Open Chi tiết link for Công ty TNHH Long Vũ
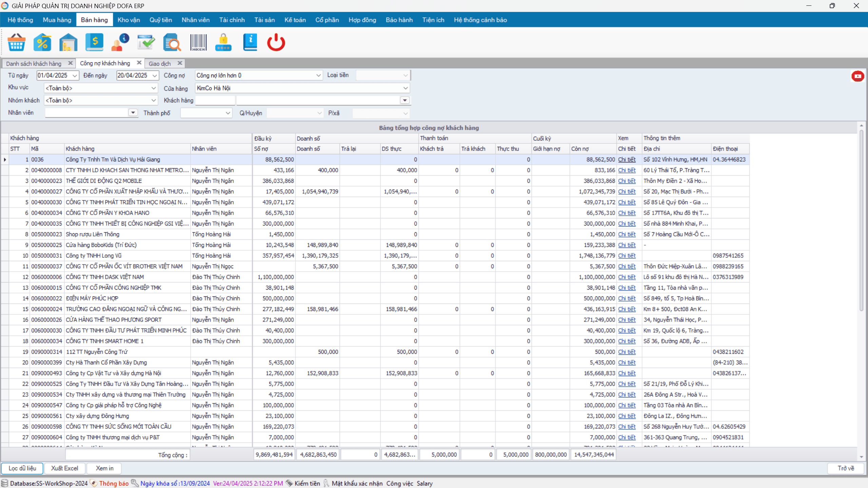Image resolution: width=868 pixels, height=488 pixels. click(626, 256)
